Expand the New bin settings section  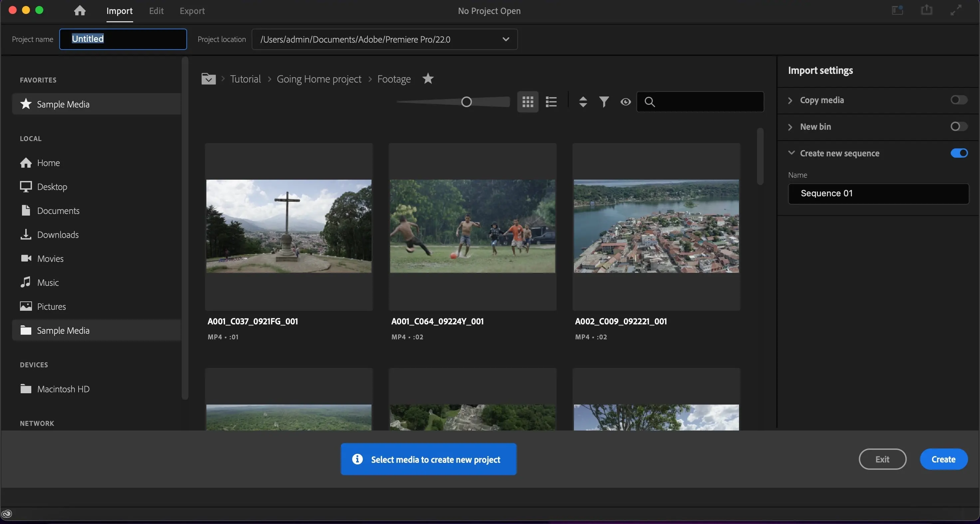(x=791, y=127)
